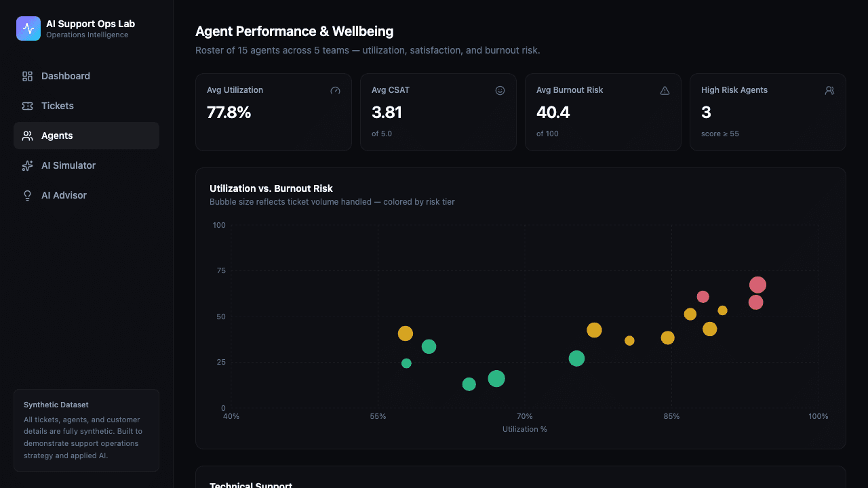Image resolution: width=868 pixels, height=488 pixels.
Task: Click the Avg Utilization card label
Action: pyautogui.click(x=235, y=90)
